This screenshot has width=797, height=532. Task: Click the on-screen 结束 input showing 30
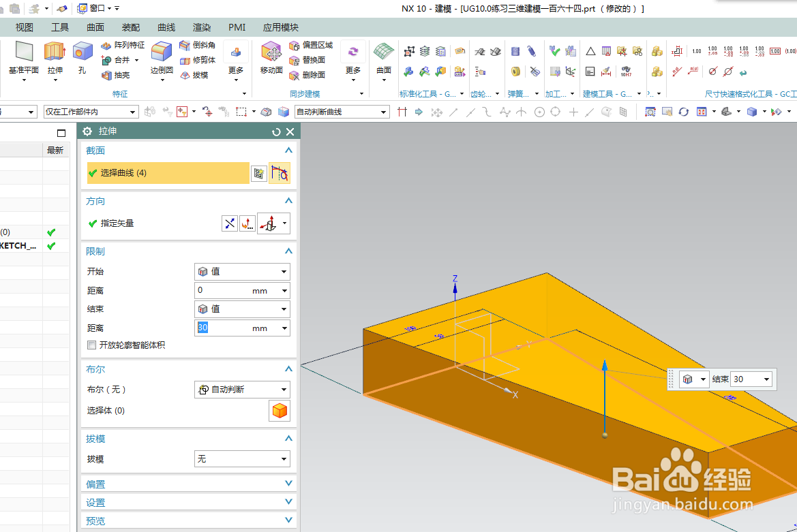click(x=746, y=379)
